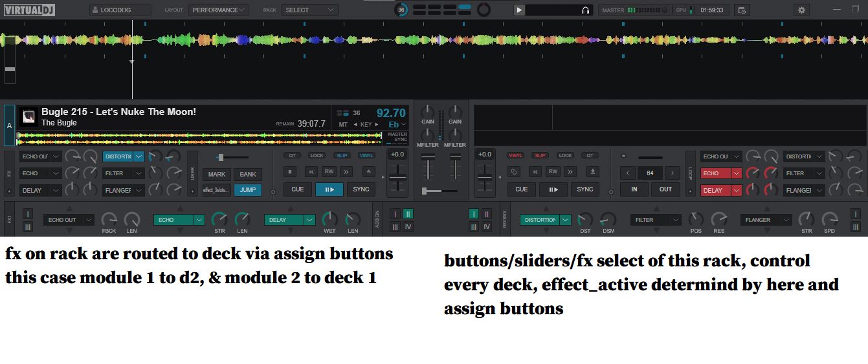Click the up arrow above rack ECHO OUT slot
The height and width of the screenshot is (364, 868).
point(69,208)
